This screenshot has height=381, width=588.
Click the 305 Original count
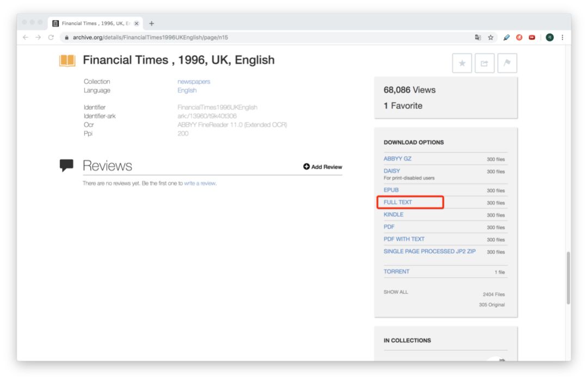click(x=492, y=305)
